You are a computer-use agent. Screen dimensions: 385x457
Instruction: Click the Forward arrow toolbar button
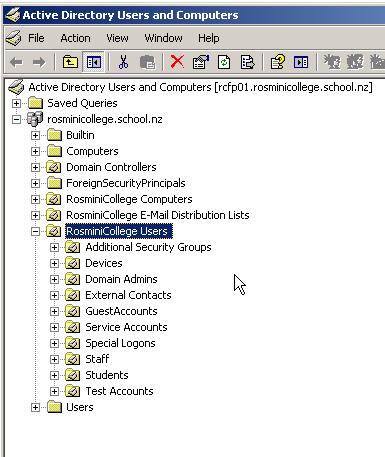[39, 62]
